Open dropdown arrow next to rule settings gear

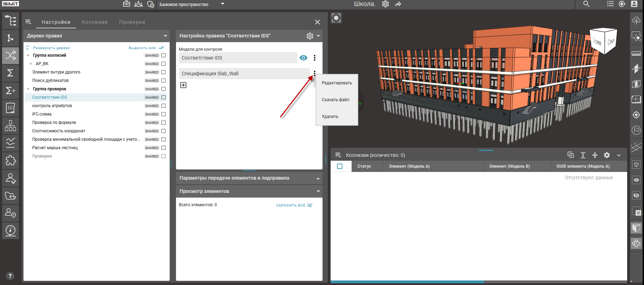[318, 36]
